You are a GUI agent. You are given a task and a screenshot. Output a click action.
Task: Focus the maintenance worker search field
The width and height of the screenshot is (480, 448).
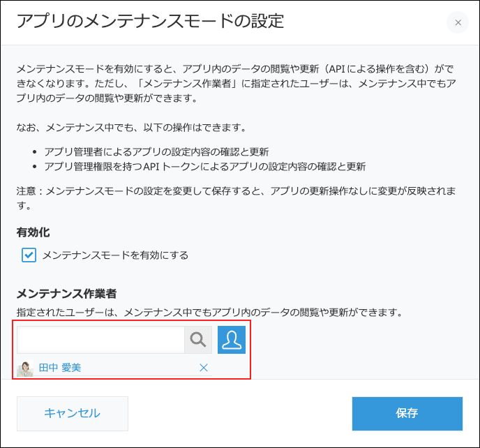(x=100, y=340)
